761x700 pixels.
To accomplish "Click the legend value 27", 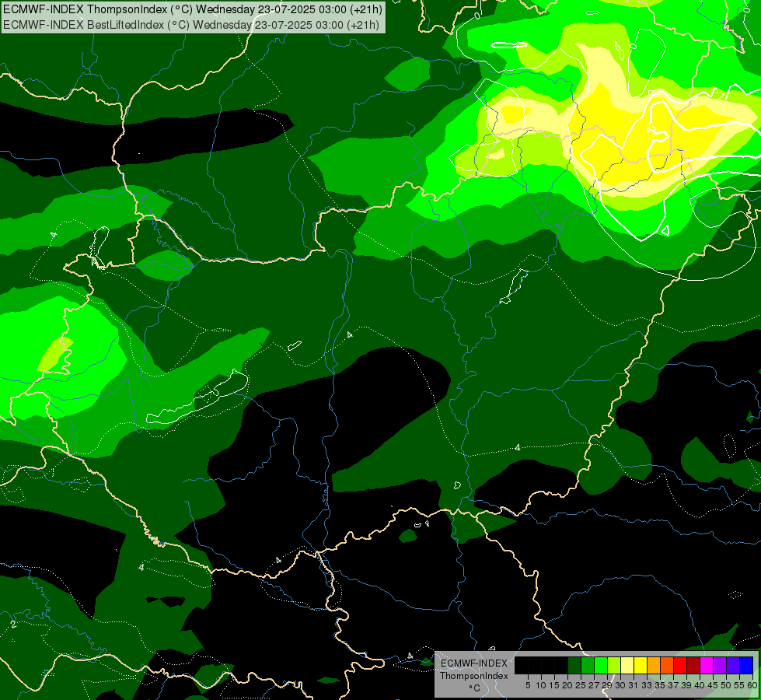I will (x=594, y=685).
